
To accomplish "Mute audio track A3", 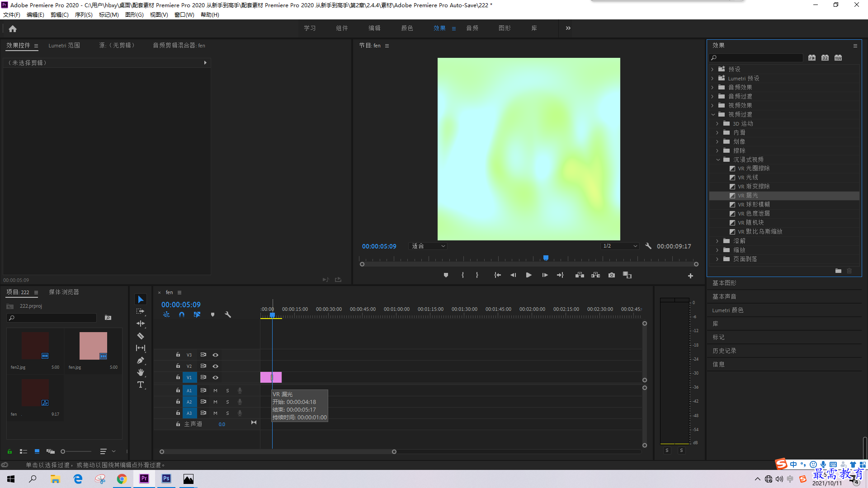I will [215, 413].
